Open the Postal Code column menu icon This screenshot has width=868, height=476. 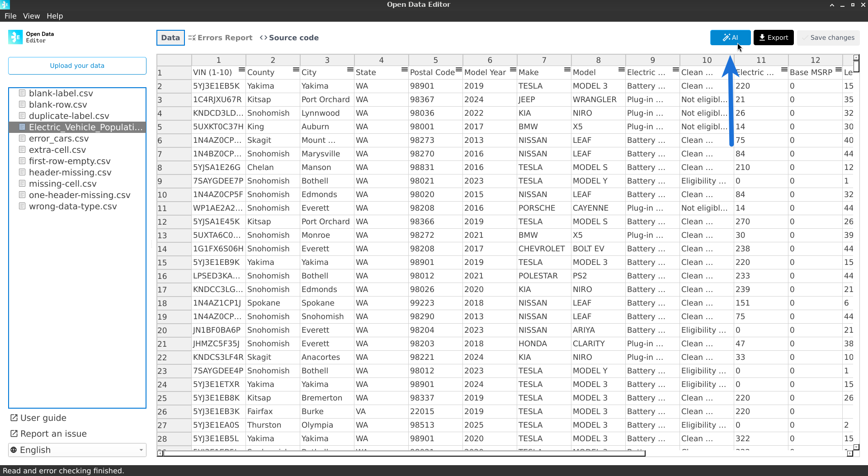(458, 70)
